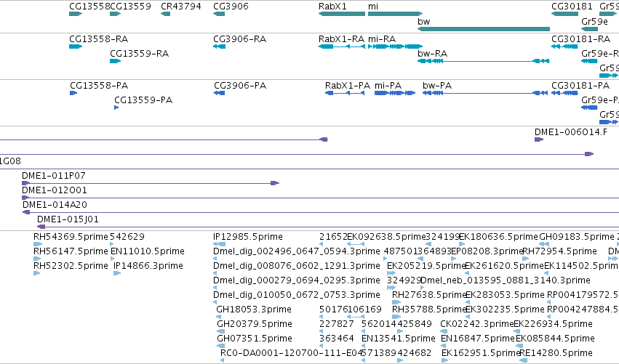This screenshot has width=619, height=364.
Task: Select the EK283053.5prime EST label
Action: (505, 295)
